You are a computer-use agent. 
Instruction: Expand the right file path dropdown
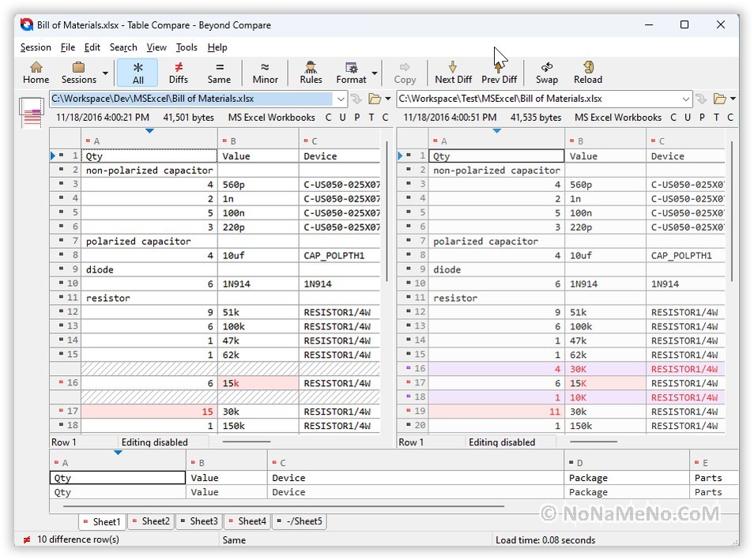(x=685, y=100)
